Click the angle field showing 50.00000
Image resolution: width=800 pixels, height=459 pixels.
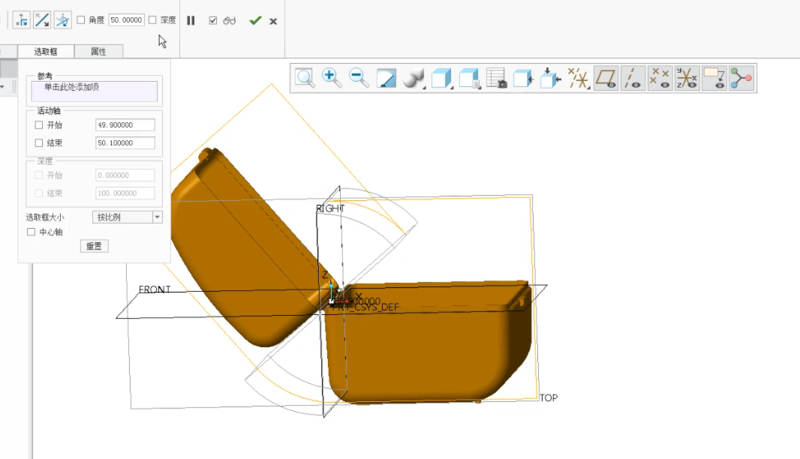pos(126,20)
